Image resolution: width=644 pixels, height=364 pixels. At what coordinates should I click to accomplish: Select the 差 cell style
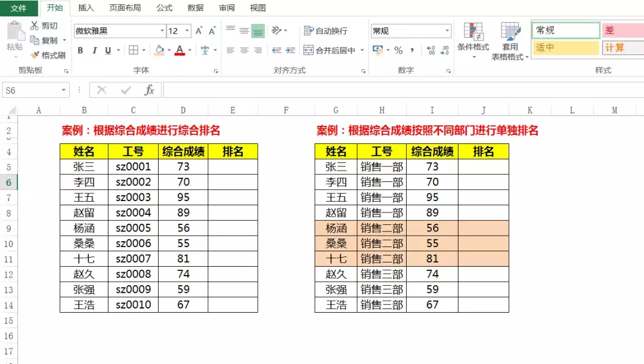pyautogui.click(x=623, y=30)
